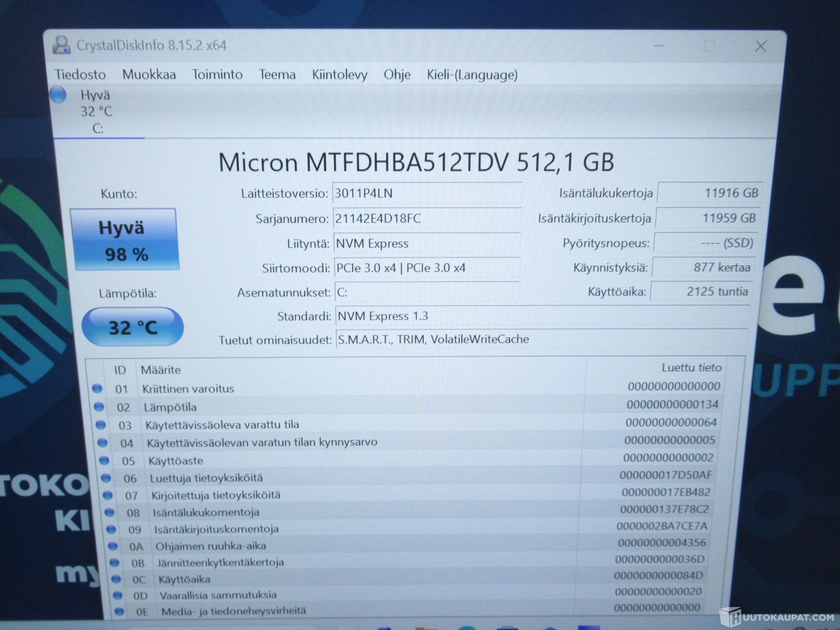
Task: Click the ID column header
Action: pyautogui.click(x=120, y=370)
